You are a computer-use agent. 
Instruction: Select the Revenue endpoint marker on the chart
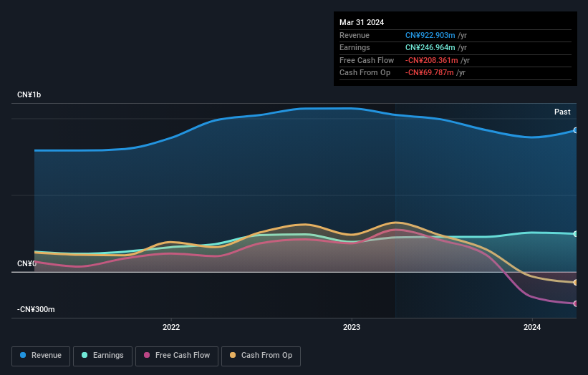pyautogui.click(x=576, y=130)
